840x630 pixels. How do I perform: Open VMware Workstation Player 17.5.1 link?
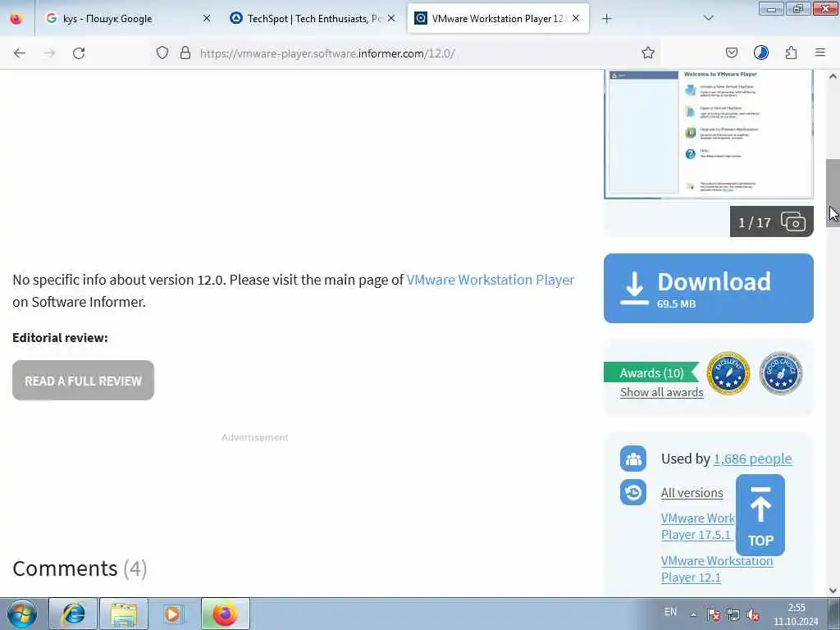point(697,526)
